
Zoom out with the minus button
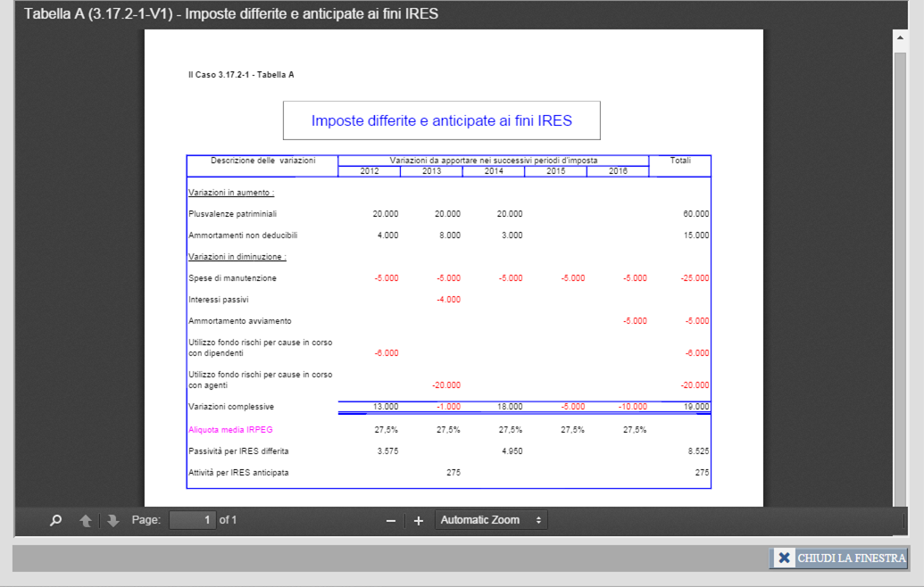click(390, 520)
